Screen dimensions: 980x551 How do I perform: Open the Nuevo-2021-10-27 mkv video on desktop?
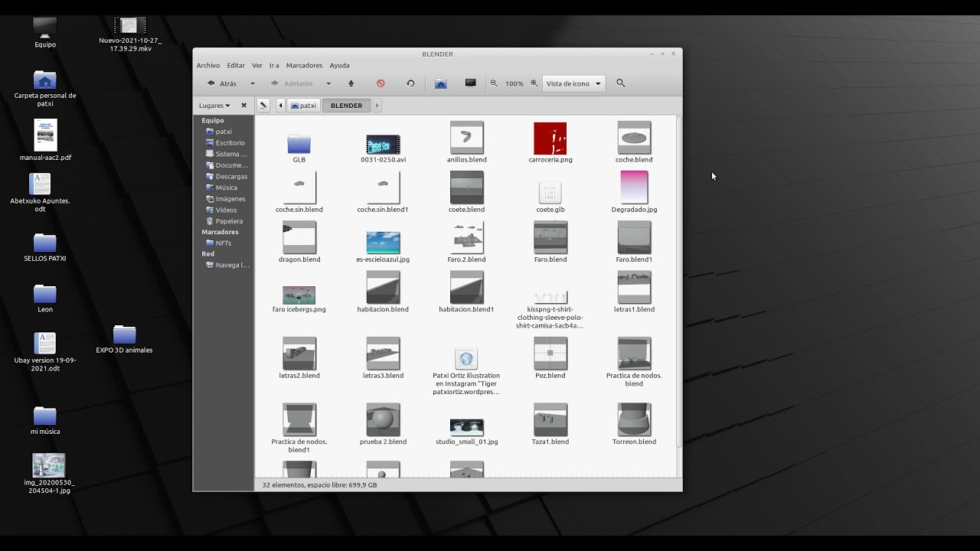pos(129,25)
